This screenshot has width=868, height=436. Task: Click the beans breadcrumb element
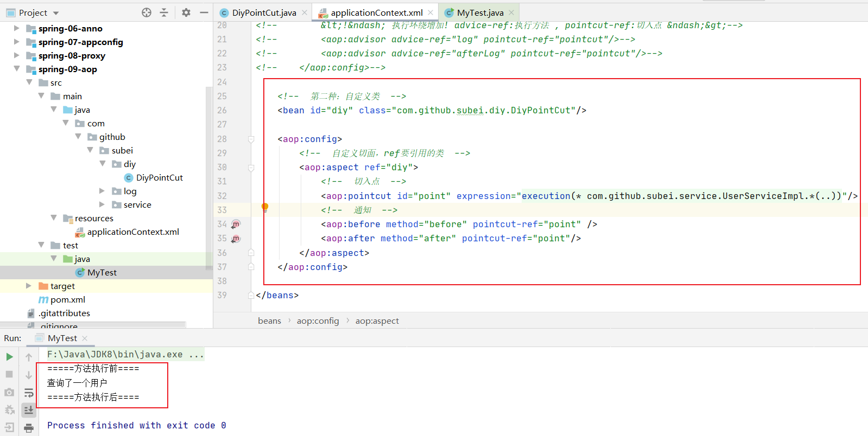[x=269, y=320]
